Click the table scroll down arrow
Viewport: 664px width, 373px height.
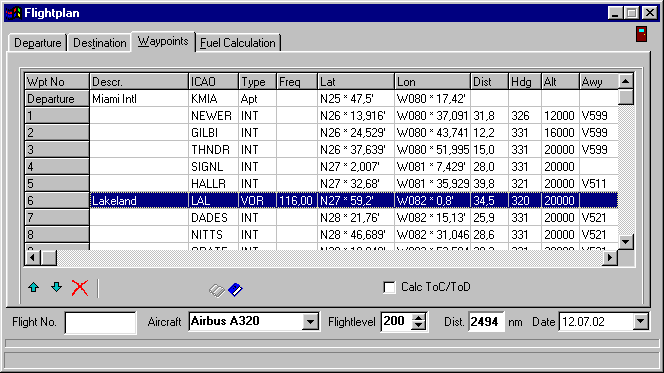pos(625,242)
